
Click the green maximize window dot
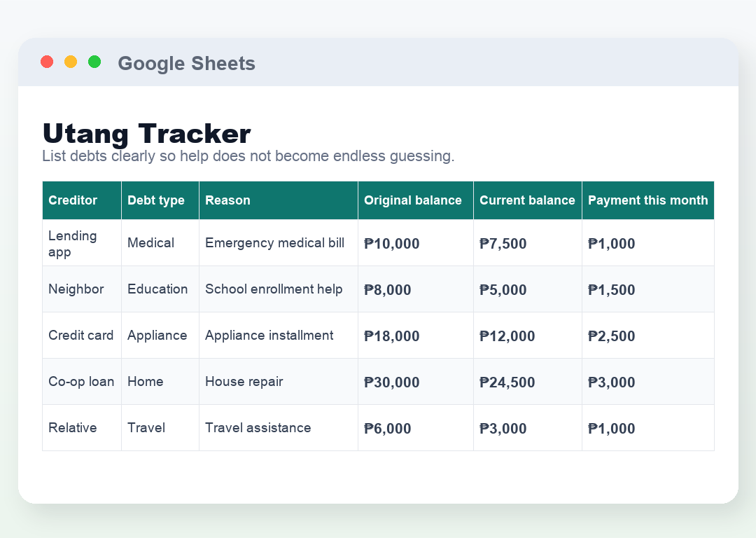[x=94, y=62]
